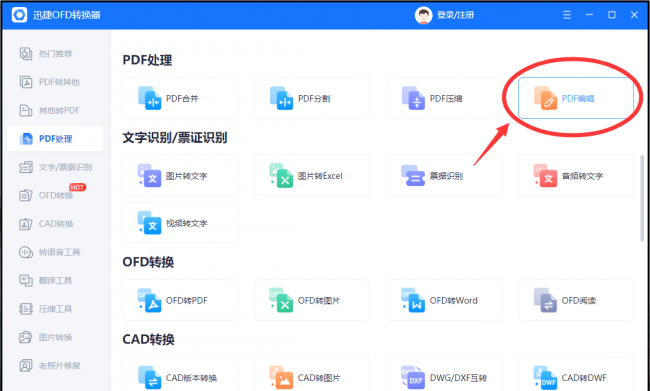Select PDF转其他 in the sidebar
650x391 pixels.
tap(55, 82)
